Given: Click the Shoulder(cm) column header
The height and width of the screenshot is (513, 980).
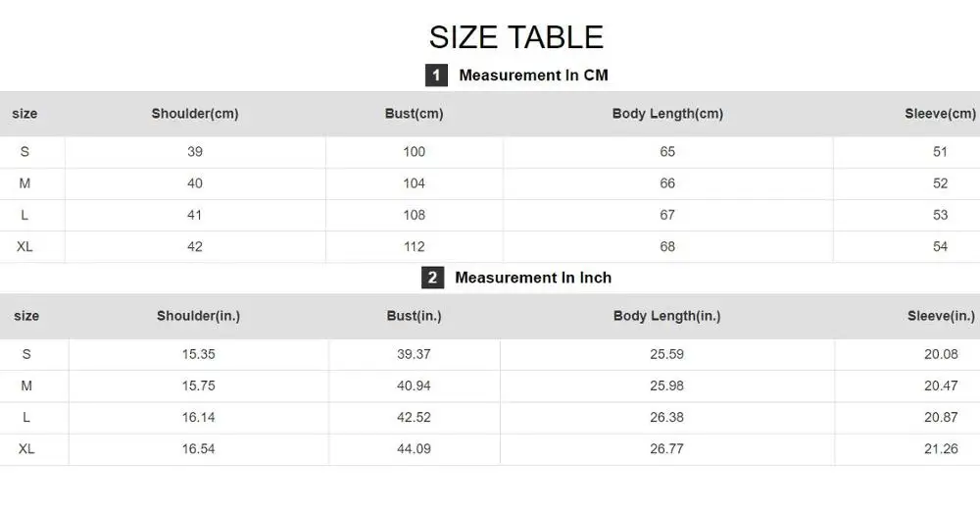Looking at the screenshot, I should point(195,114).
